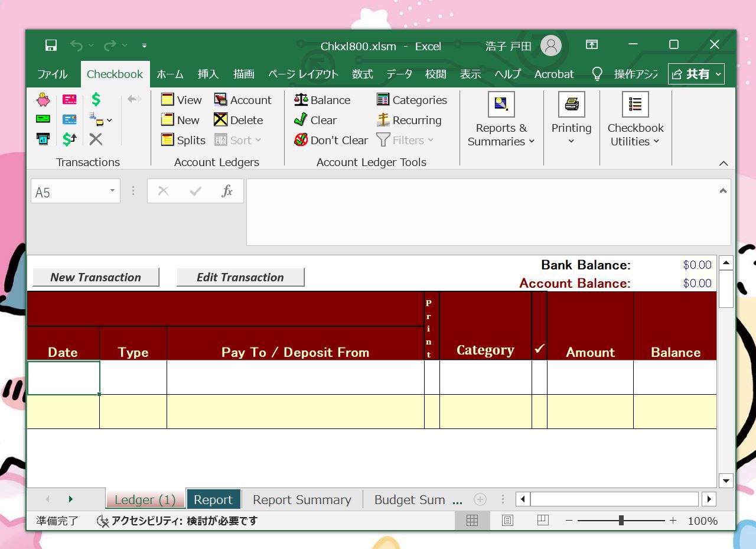Screen dimensions: 756x549
Task: Click the pink piggy bank deposit icon
Action: [43, 99]
